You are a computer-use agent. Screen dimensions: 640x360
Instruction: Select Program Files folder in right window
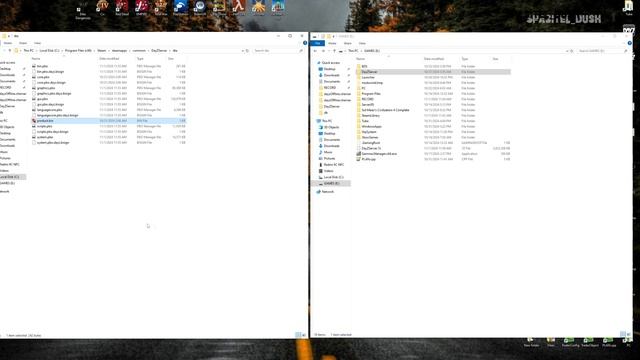coord(433,93)
